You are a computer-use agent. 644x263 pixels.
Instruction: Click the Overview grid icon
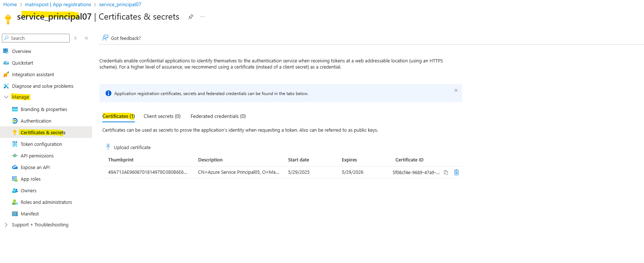(6, 51)
